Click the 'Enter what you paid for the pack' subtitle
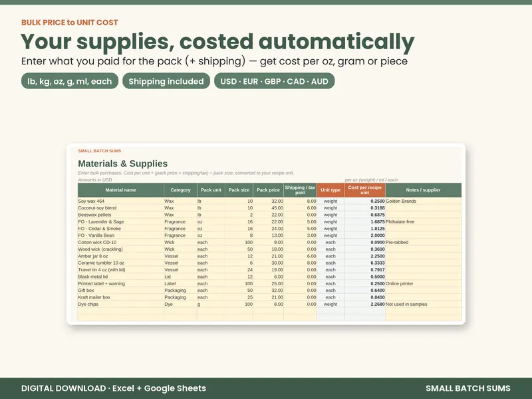532x399 pixels. pos(214,61)
